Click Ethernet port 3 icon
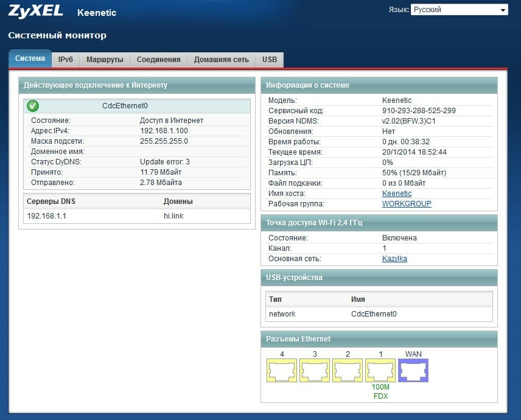521x420 pixels. [x=315, y=370]
